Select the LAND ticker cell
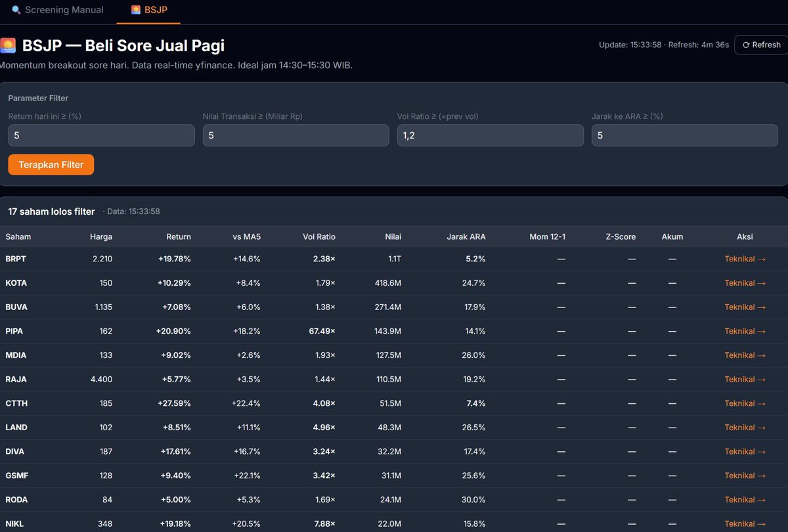 [16, 428]
